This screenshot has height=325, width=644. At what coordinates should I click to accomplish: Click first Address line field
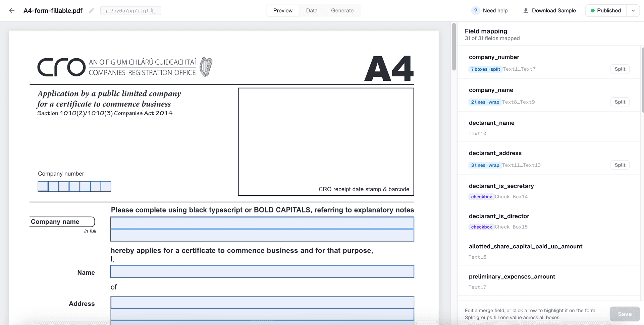(x=262, y=302)
